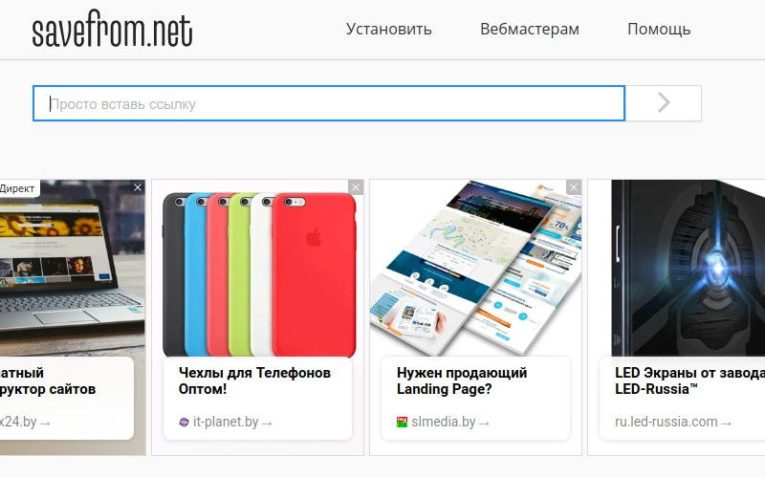
Task: Click the slmedia.by favicon icon
Action: tap(402, 422)
